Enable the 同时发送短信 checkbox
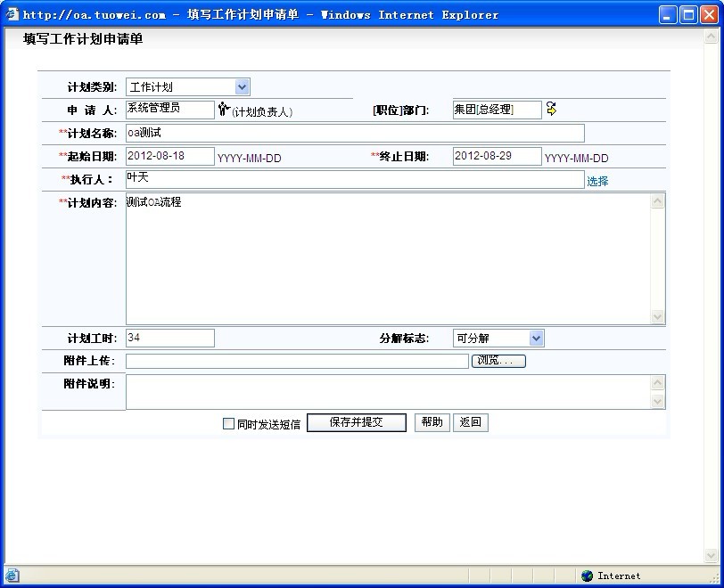This screenshot has height=588, width=724. (228, 424)
